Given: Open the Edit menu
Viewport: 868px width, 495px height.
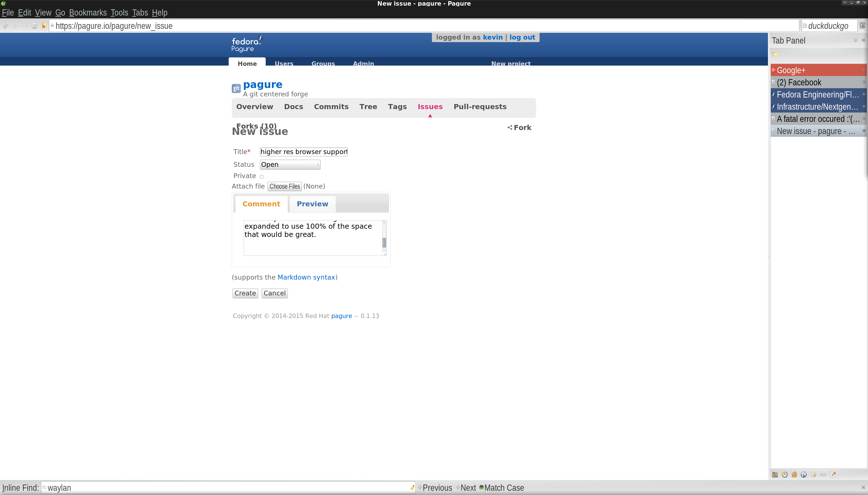Looking at the screenshot, I should 25,12.
